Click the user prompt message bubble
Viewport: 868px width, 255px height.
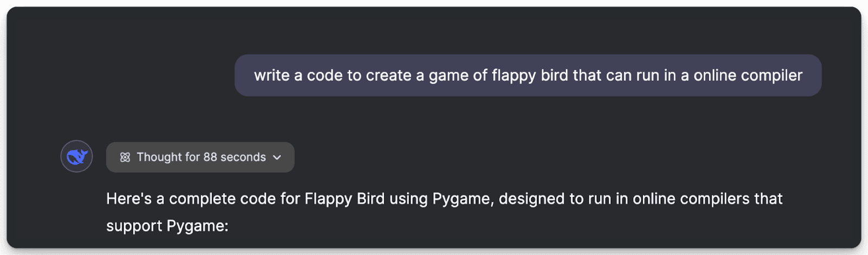pyautogui.click(x=528, y=75)
